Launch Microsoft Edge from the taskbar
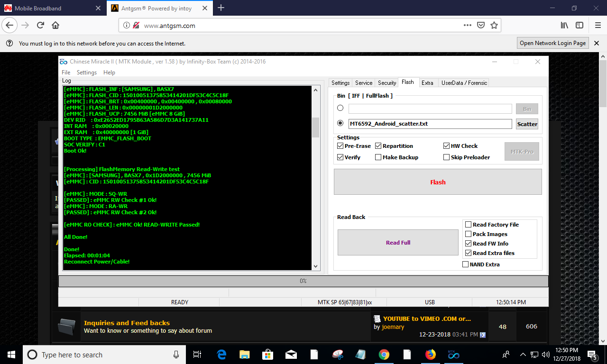 point(221,355)
